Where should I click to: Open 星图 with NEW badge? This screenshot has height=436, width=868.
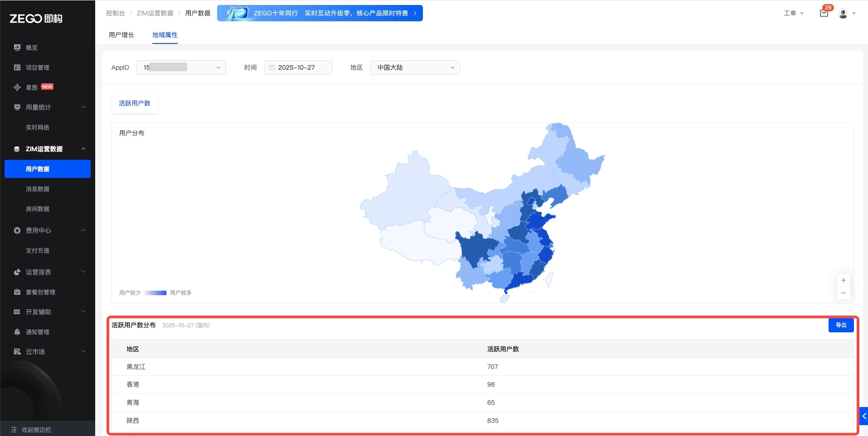(33, 87)
